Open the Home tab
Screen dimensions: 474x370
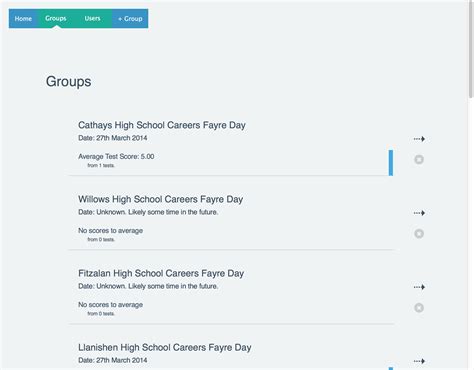click(x=23, y=19)
